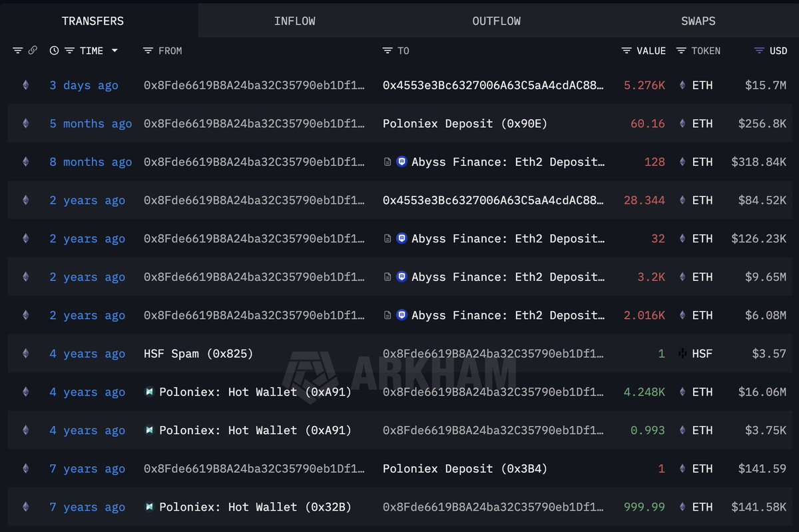Viewport: 799px width, 532px height.
Task: Open the TOKEN column filter
Action: [x=681, y=51]
